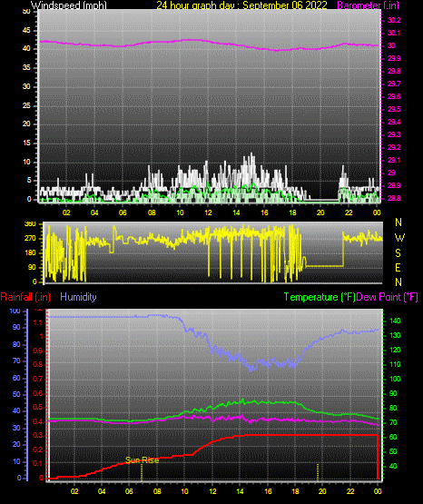
Task: Click the "15" windspeed axis value
Action: (x=26, y=143)
